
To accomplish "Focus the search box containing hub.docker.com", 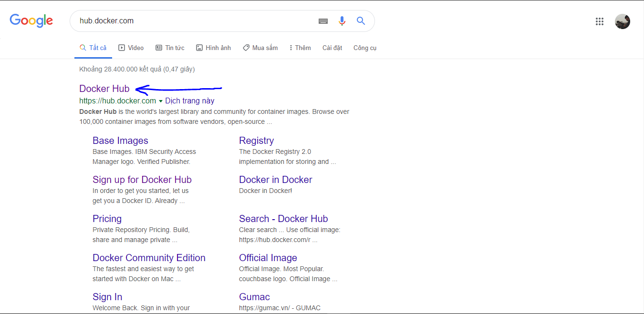I will click(x=191, y=21).
